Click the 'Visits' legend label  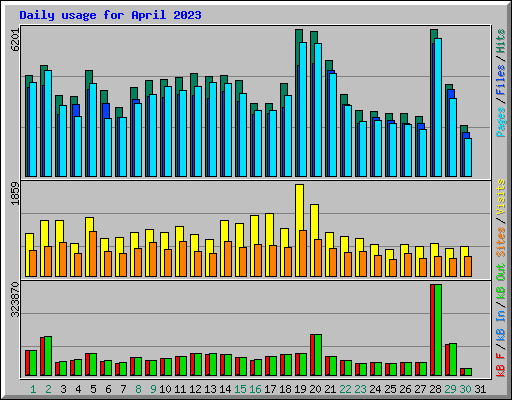point(501,197)
